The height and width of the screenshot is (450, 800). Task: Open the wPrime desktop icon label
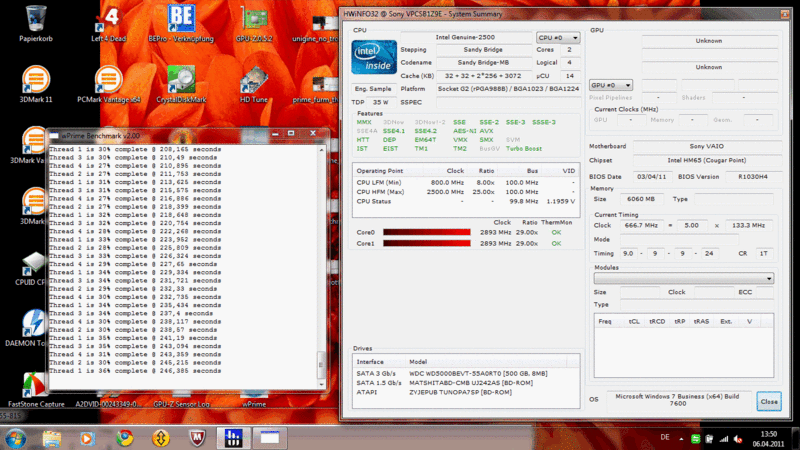tap(254, 404)
